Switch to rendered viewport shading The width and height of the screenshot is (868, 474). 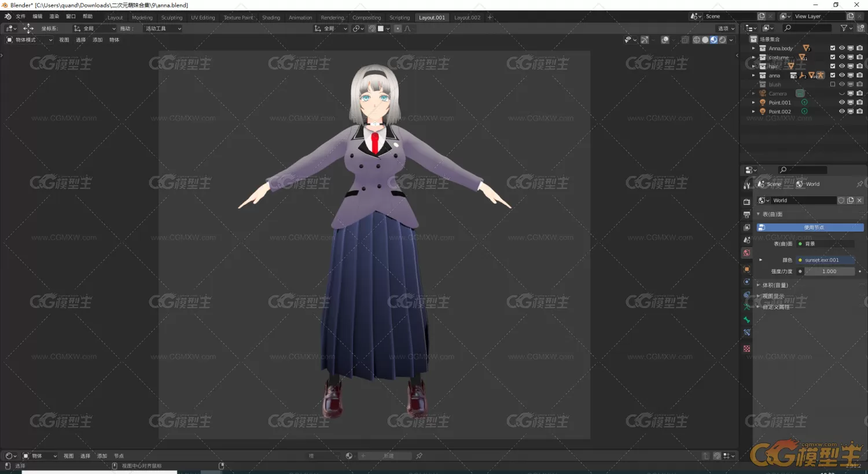[x=722, y=40]
